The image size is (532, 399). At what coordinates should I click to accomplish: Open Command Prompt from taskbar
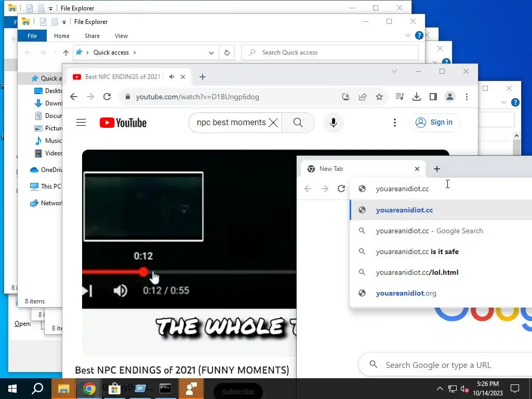tap(165, 389)
